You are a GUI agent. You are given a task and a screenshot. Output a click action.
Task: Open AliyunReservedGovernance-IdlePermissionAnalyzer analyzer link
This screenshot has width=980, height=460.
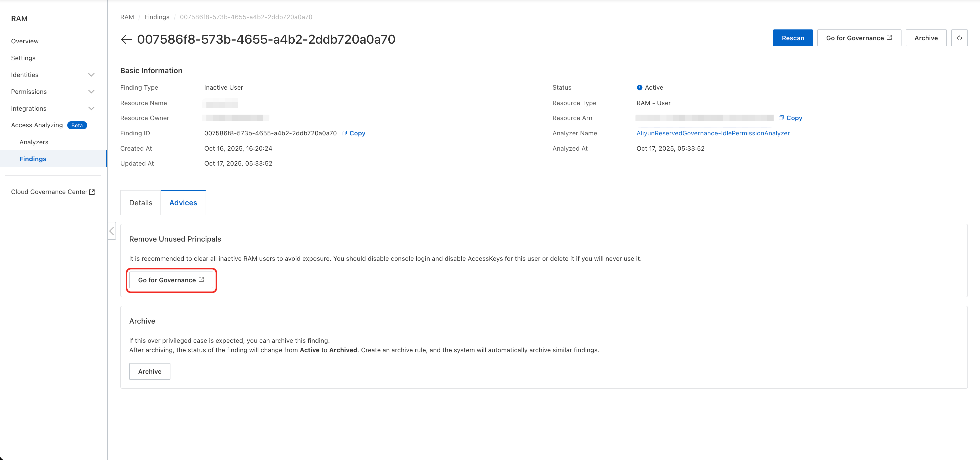tap(713, 133)
